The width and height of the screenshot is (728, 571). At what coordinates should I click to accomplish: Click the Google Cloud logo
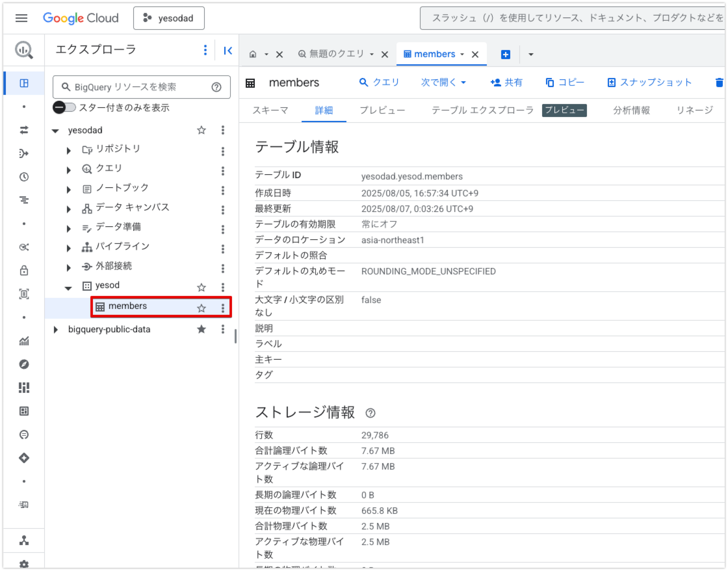click(81, 18)
